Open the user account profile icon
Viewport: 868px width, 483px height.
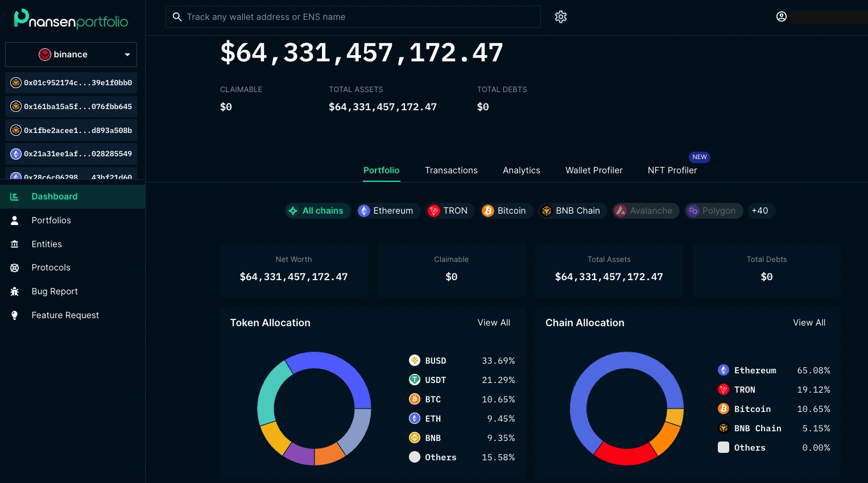782,16
